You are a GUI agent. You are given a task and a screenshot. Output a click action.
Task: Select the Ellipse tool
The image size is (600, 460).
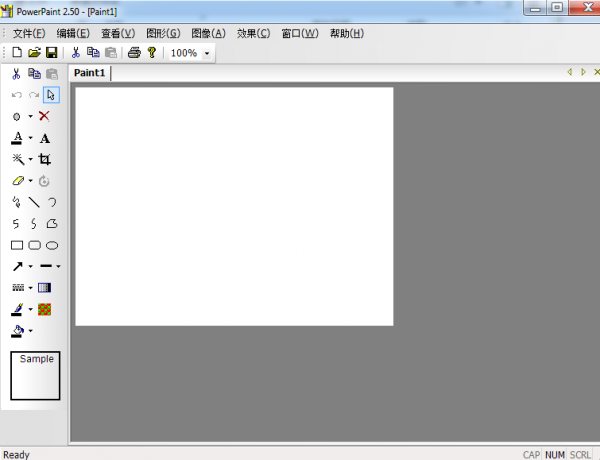(x=52, y=245)
